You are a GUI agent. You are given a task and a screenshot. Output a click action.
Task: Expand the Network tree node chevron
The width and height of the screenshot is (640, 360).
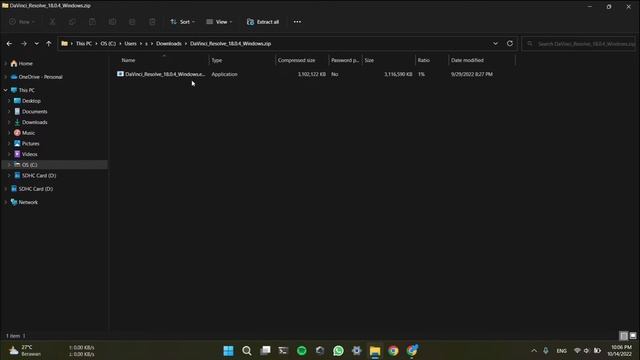coord(6,202)
